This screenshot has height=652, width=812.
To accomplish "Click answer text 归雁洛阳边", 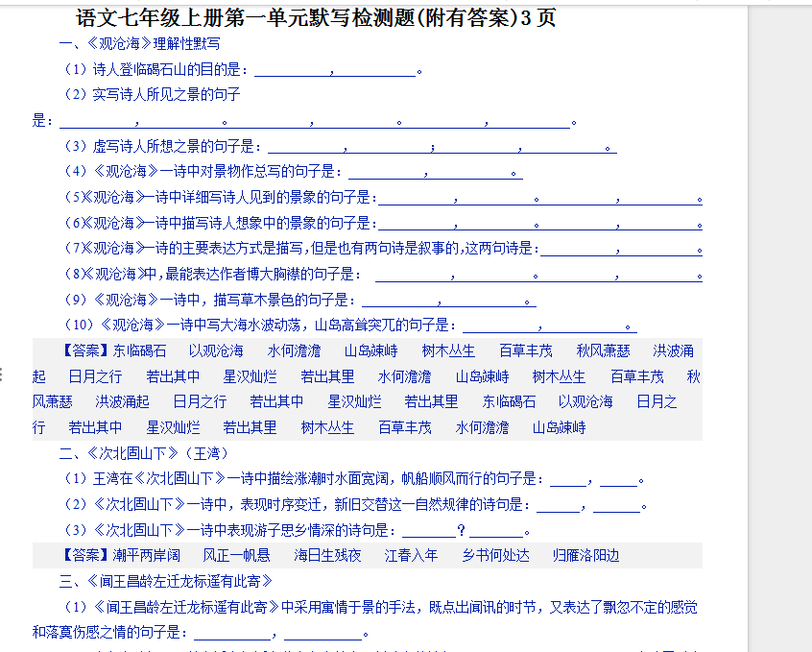I will pyautogui.click(x=585, y=556).
